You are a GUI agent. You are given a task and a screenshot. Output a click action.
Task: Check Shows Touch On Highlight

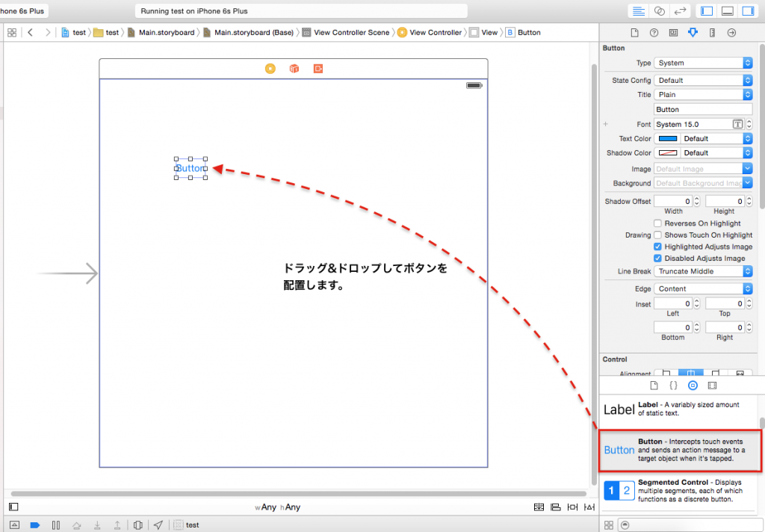[x=657, y=235]
